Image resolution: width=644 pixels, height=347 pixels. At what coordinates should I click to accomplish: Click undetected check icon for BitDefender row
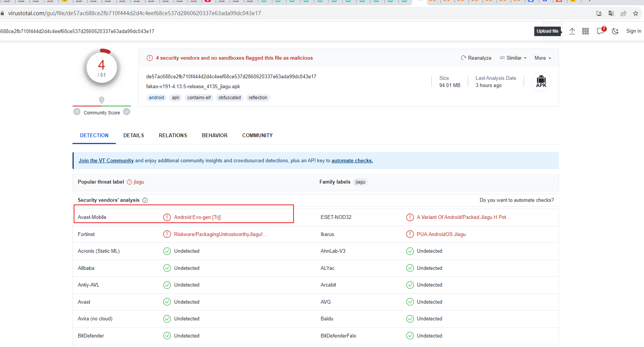167,336
